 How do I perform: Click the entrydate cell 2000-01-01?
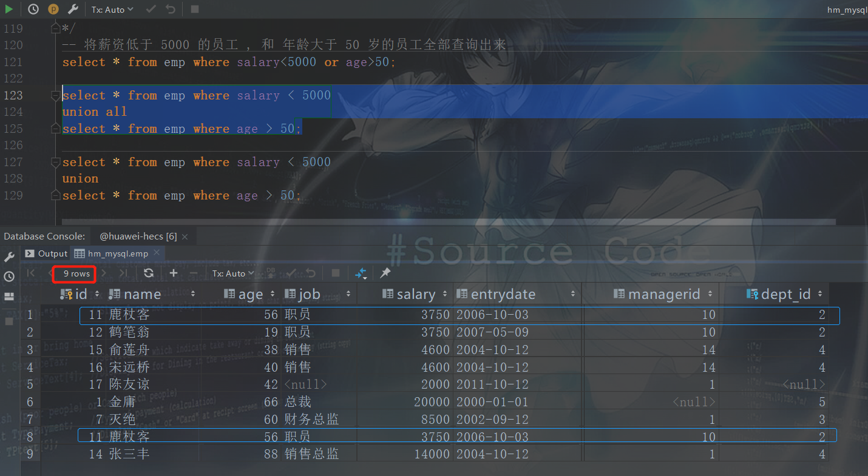[492, 402]
